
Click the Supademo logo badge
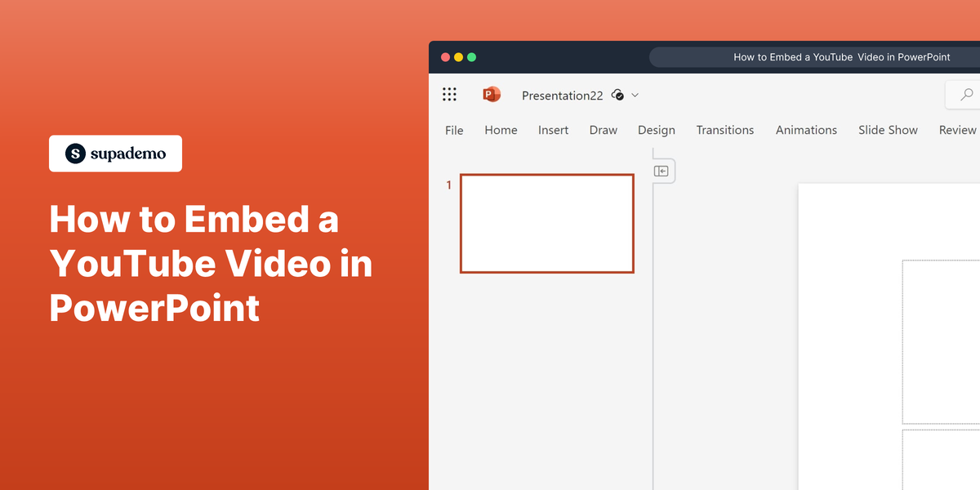[x=115, y=154]
